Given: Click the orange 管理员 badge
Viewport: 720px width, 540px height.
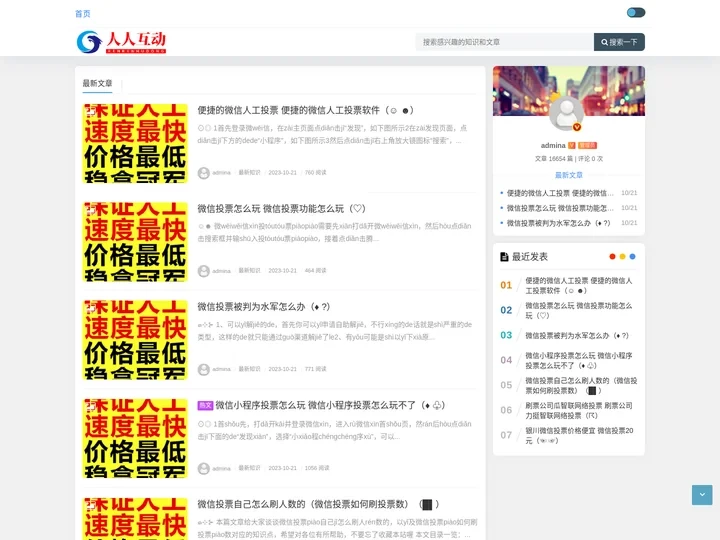Looking at the screenshot, I should tap(587, 146).
